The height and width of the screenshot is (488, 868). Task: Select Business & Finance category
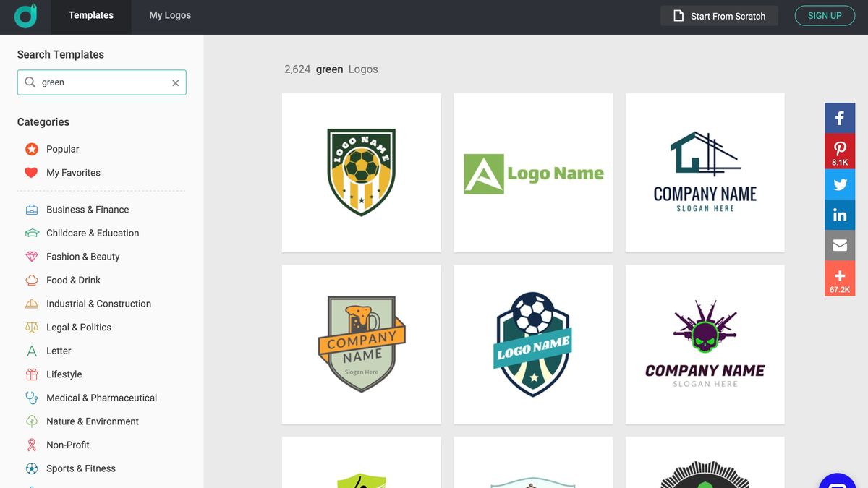click(88, 210)
